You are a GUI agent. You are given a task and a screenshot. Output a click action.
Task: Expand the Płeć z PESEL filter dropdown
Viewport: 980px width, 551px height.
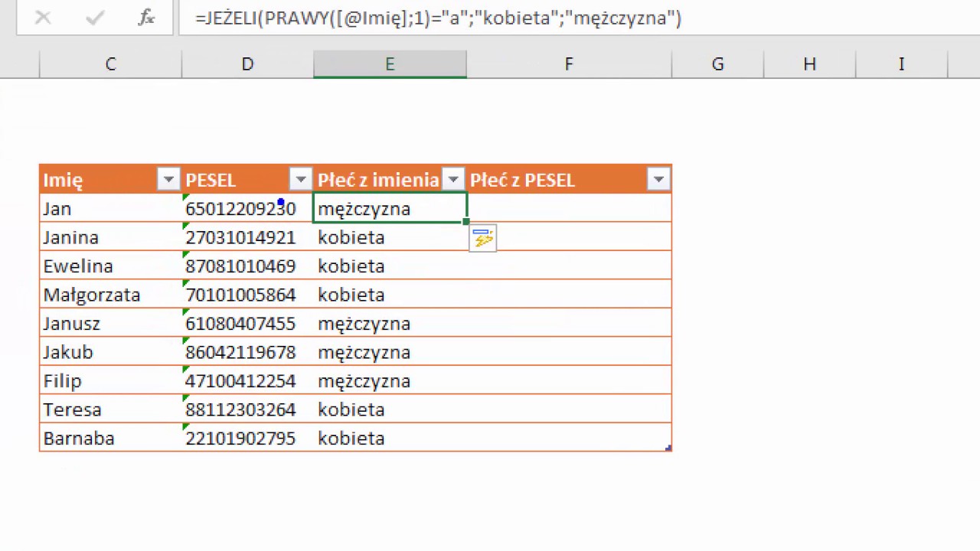coord(658,180)
